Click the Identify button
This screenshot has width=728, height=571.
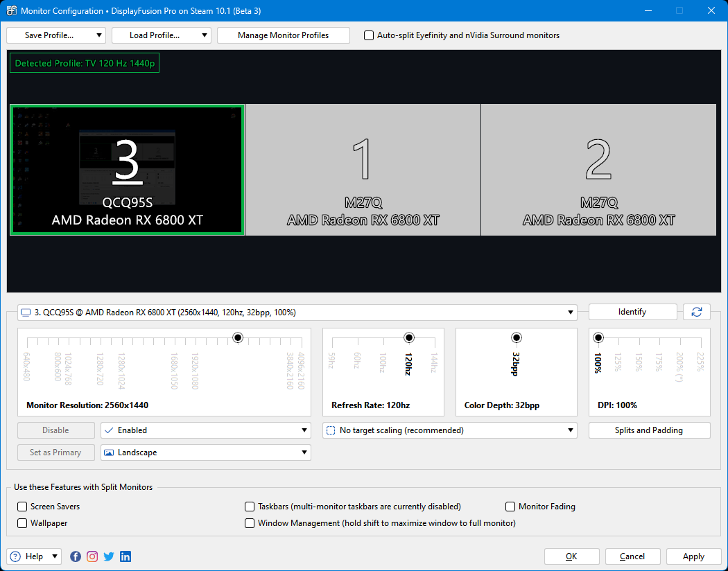[632, 312]
